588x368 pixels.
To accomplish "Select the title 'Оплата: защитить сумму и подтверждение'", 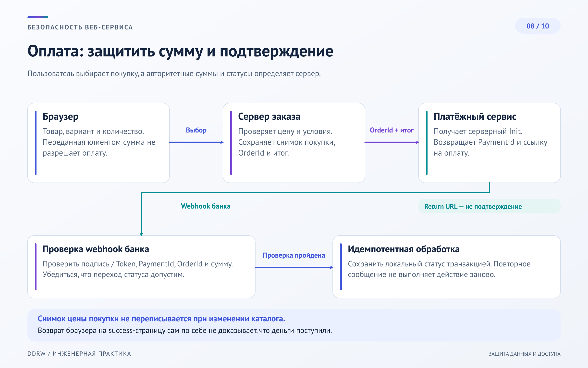I will click(x=180, y=51).
